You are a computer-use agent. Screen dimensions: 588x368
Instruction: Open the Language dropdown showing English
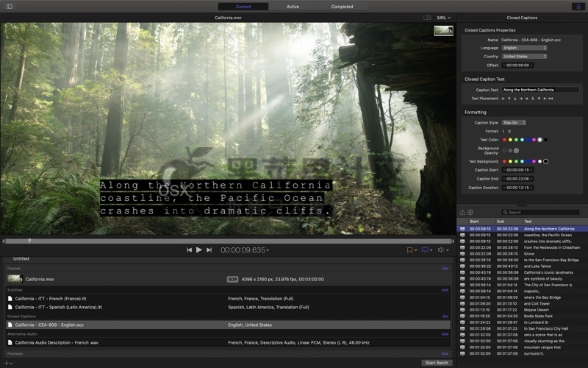(524, 48)
